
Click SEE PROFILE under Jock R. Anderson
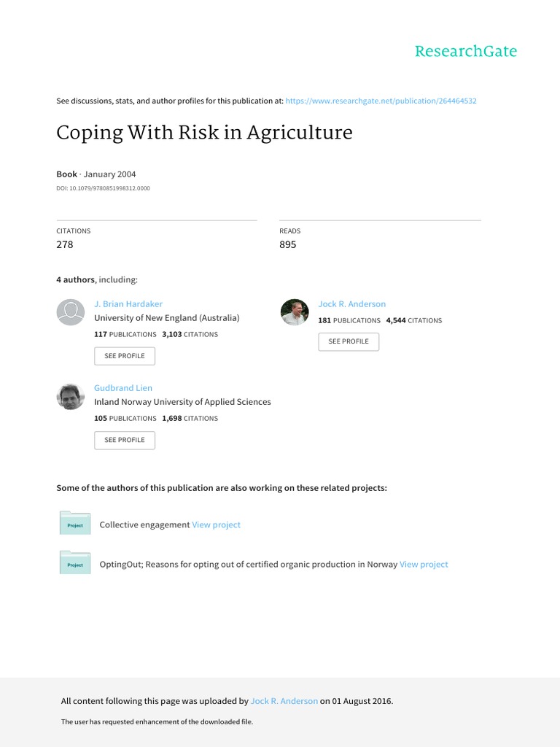tap(349, 341)
